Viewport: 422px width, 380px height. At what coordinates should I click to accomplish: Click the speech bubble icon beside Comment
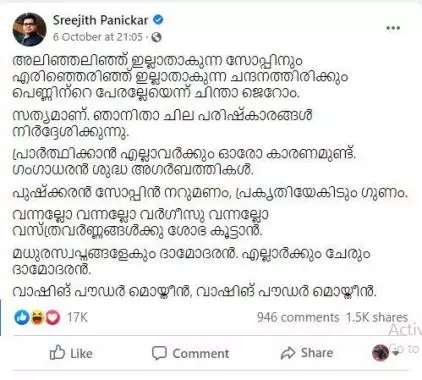[159, 353]
